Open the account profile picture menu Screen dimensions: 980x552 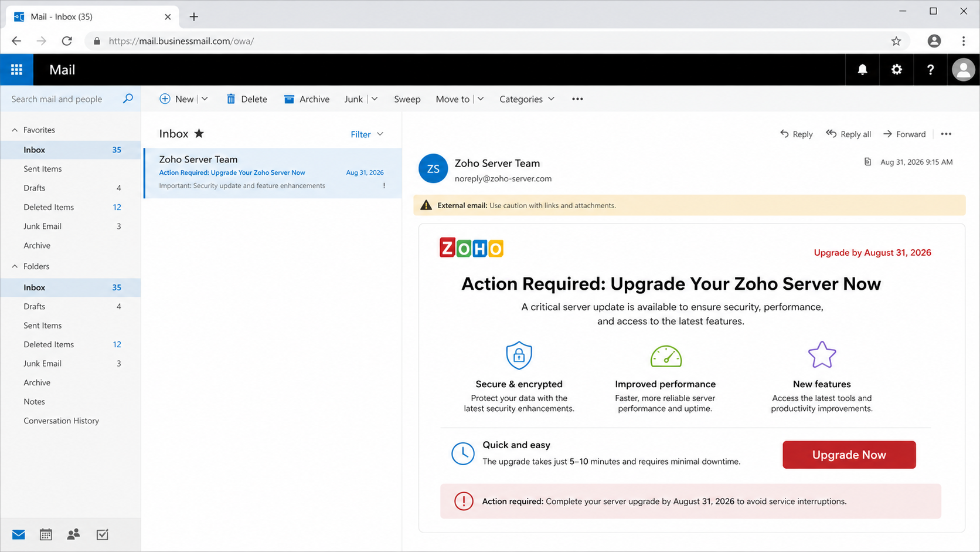click(x=963, y=70)
